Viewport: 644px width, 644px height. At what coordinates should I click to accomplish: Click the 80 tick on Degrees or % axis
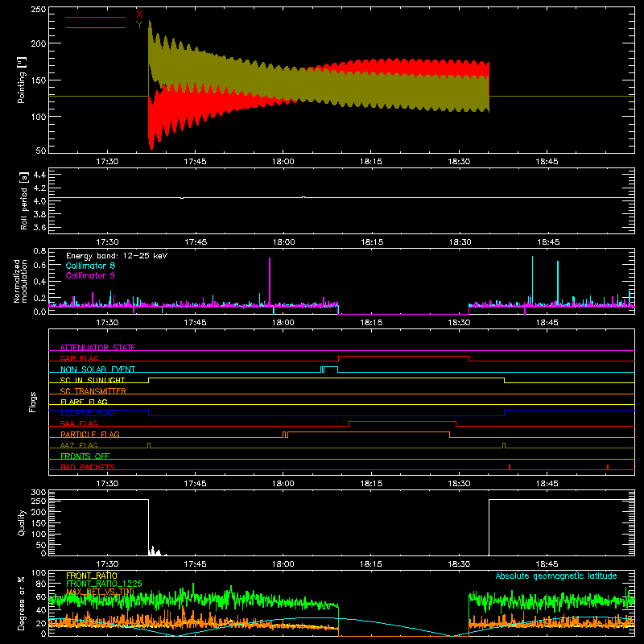tap(41, 584)
